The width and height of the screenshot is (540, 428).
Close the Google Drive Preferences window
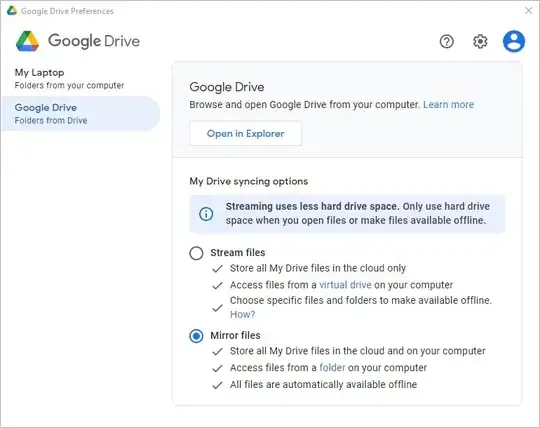click(x=528, y=11)
